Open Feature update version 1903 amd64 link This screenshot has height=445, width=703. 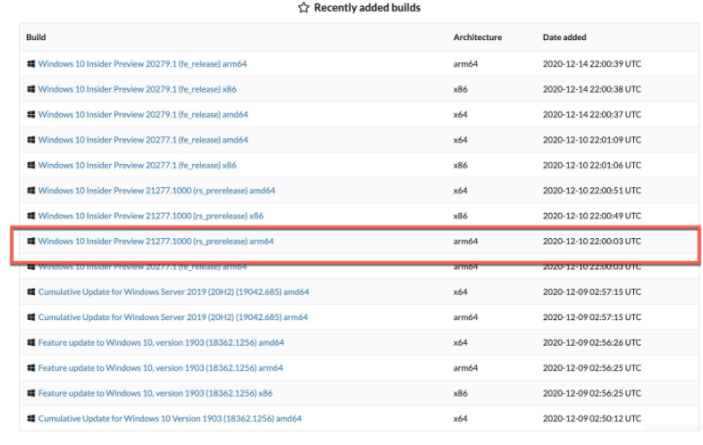(x=162, y=342)
